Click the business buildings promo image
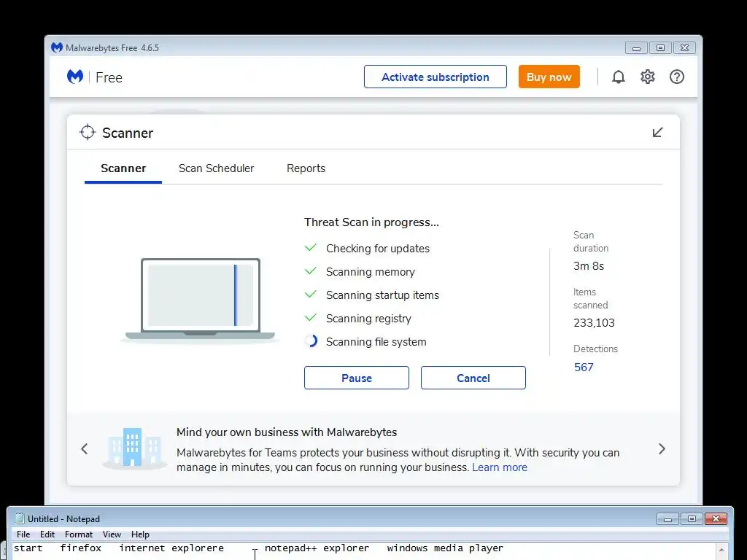This screenshot has height=560, width=747. 134,448
